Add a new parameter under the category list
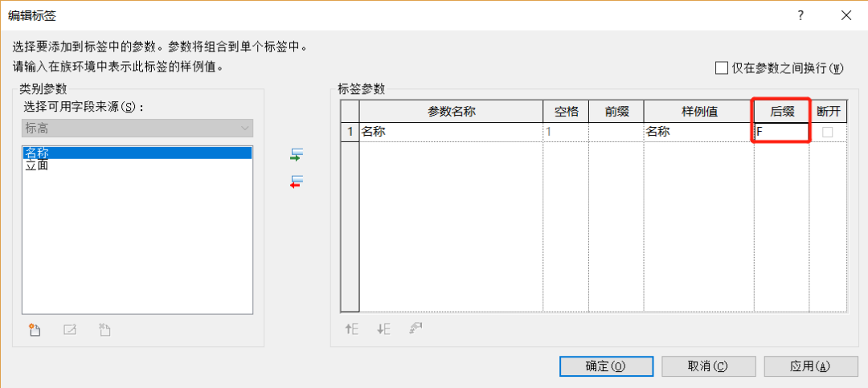Image resolution: width=868 pixels, height=388 pixels. [x=35, y=330]
